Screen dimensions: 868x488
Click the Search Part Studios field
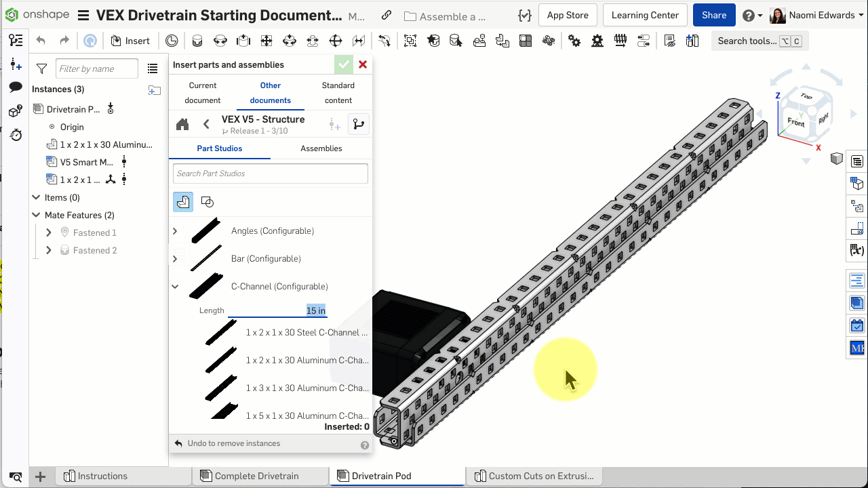click(x=270, y=174)
